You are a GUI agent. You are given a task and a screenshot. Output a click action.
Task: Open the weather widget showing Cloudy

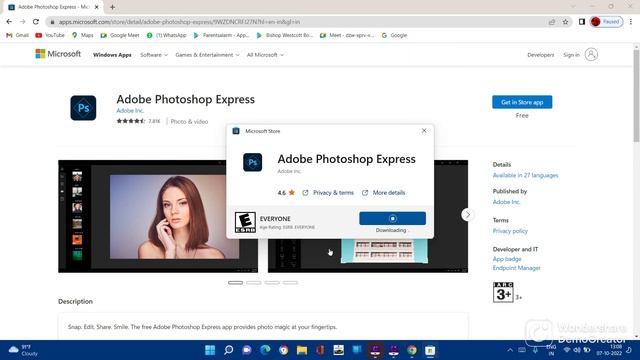point(24,350)
